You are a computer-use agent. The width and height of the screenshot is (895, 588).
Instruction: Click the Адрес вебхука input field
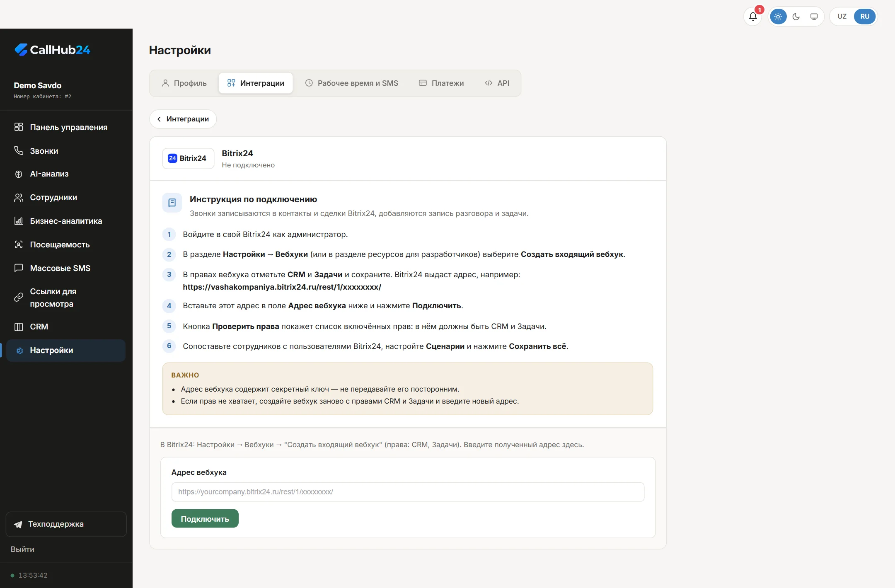coord(408,492)
